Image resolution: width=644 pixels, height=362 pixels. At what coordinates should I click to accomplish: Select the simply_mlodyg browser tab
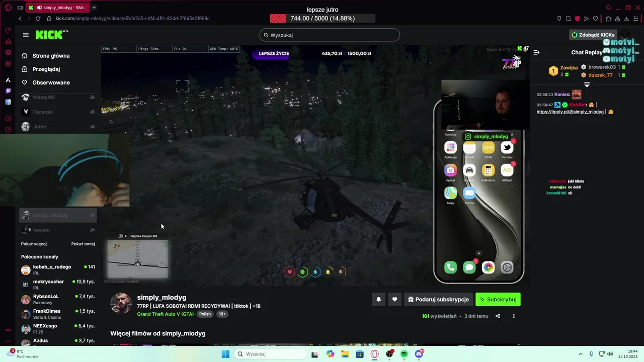pyautogui.click(x=58, y=8)
